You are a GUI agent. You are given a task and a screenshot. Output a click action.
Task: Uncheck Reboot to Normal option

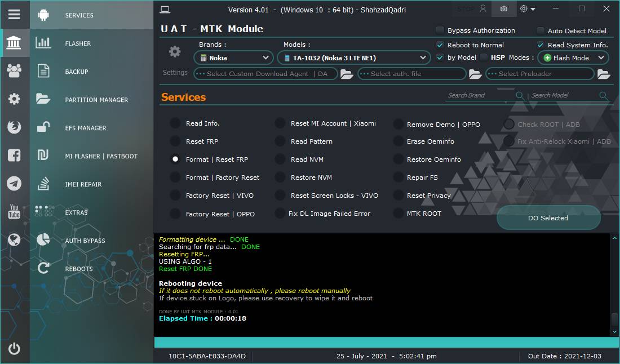[x=440, y=45]
